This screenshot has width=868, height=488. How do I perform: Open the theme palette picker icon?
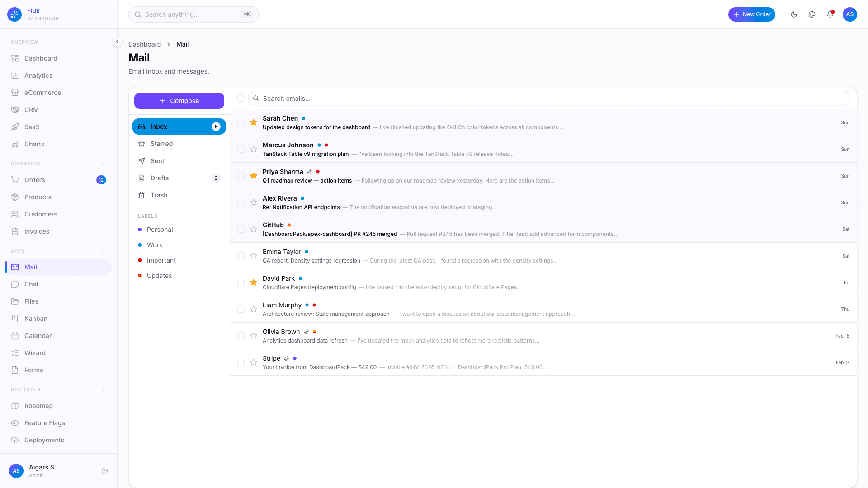click(811, 14)
